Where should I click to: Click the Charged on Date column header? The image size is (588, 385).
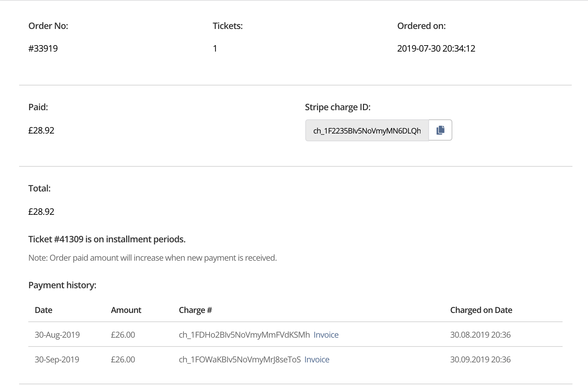(481, 310)
